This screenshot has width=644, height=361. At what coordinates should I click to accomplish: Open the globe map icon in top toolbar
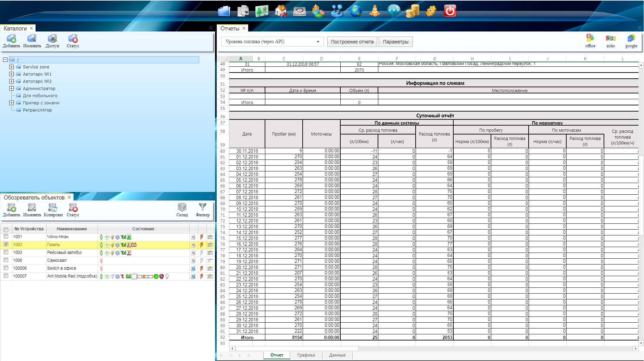point(356,11)
